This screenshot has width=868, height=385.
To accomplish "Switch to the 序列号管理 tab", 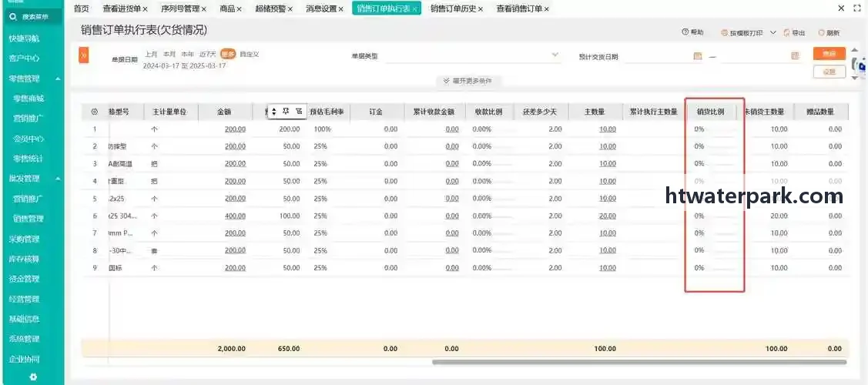I will pos(180,8).
